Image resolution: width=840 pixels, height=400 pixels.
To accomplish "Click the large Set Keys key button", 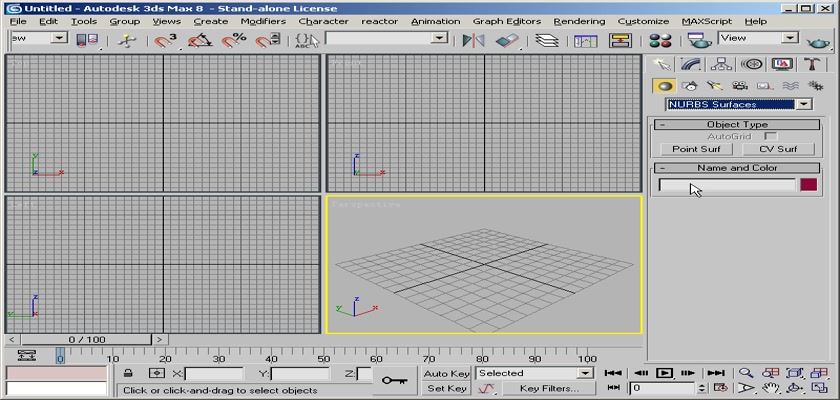I will click(x=395, y=381).
